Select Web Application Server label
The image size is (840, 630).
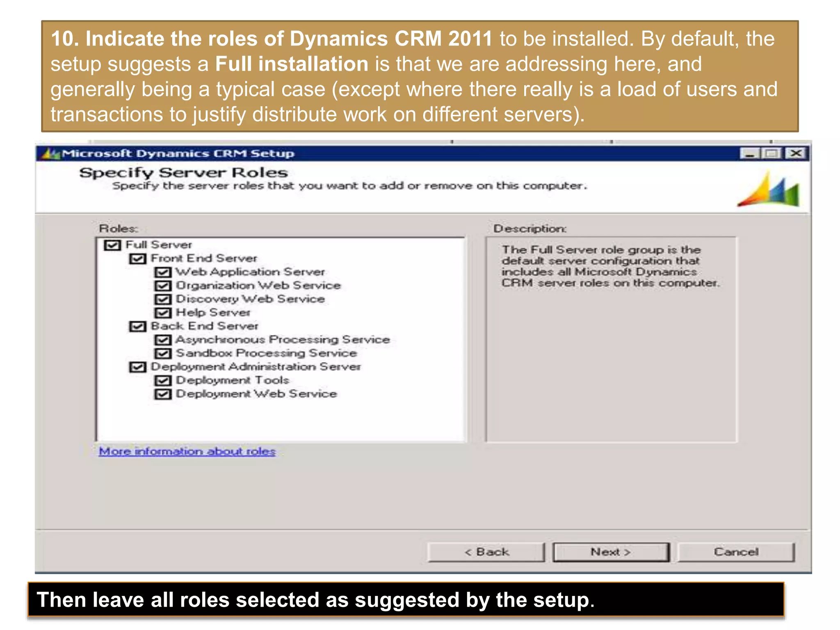[x=250, y=272]
